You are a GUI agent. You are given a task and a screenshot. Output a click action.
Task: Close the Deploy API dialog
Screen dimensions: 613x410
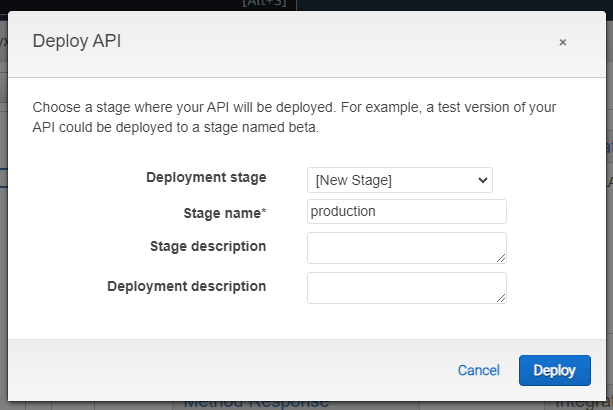563,42
